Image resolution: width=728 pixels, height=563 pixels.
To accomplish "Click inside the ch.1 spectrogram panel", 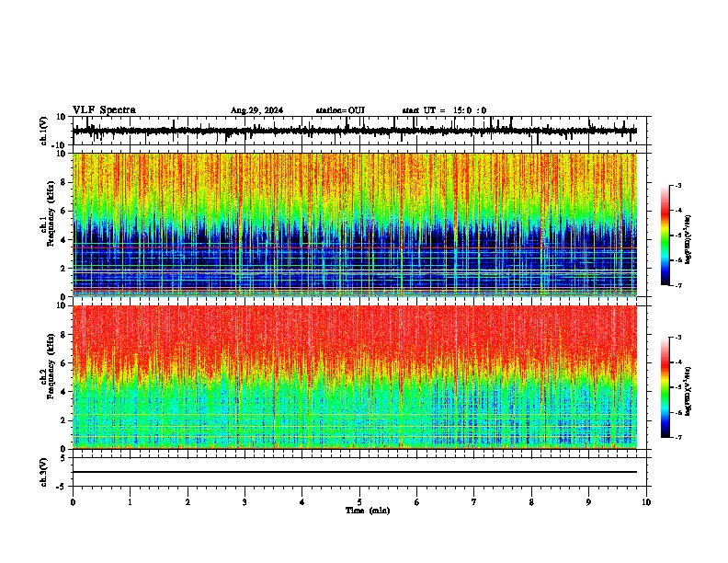I will pos(355,224).
